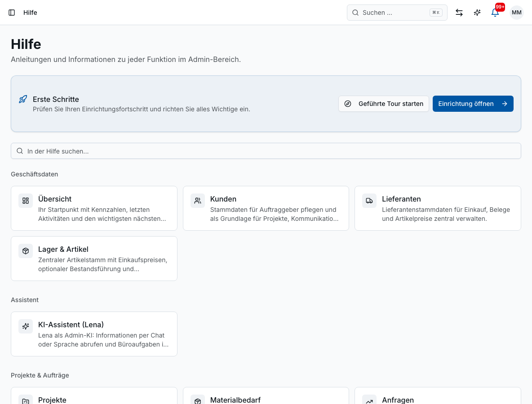Click the swap arrows icon in header
Image resolution: width=532 pixels, height=404 pixels.
459,13
